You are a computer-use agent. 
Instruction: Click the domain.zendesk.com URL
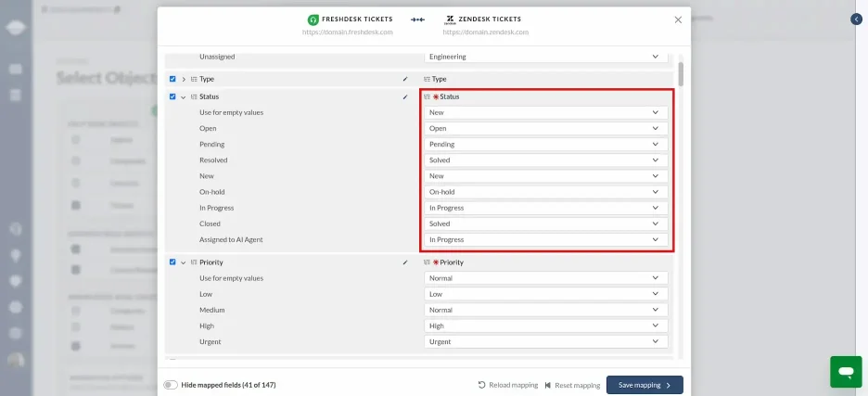pyautogui.click(x=486, y=32)
